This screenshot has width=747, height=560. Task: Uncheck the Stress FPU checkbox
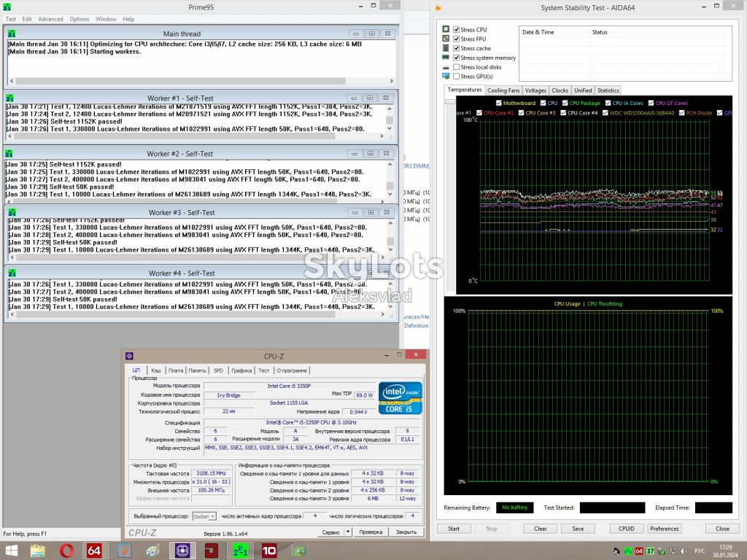[457, 39]
